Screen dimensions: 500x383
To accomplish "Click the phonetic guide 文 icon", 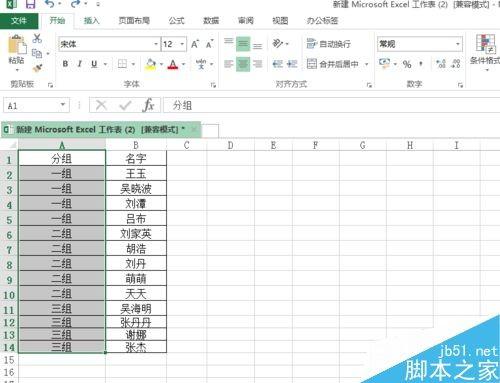I will click(x=201, y=64).
